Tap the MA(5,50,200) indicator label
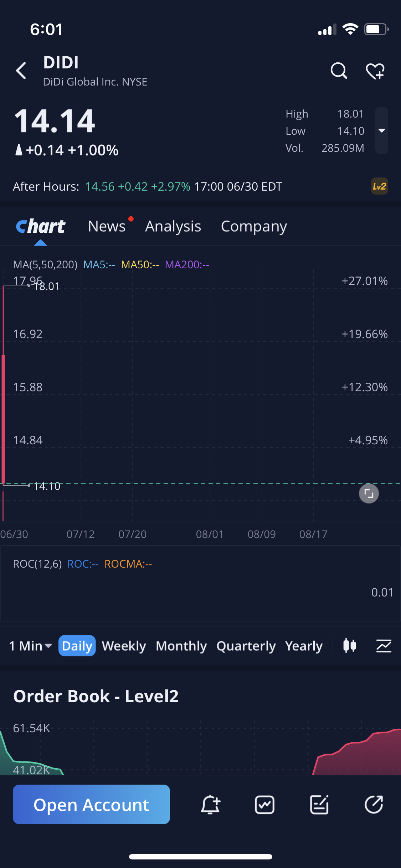This screenshot has width=401, height=868. 45,264
